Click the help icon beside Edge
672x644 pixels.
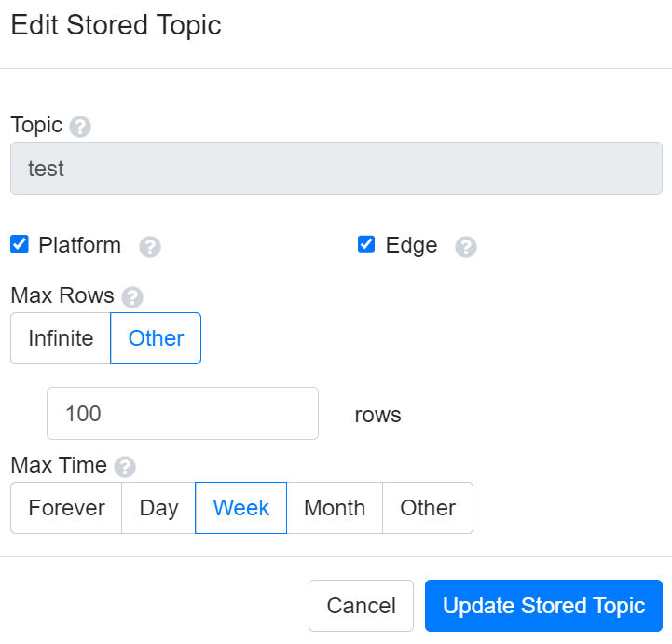coord(466,247)
